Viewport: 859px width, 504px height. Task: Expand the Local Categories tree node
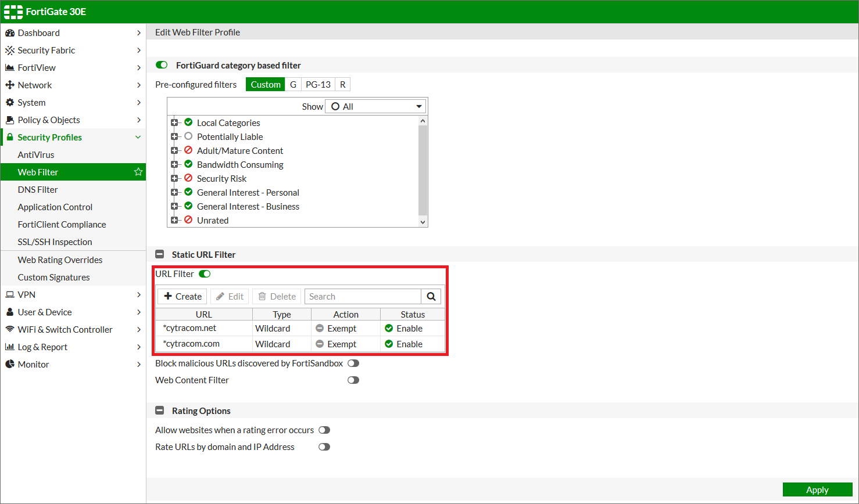[174, 123]
